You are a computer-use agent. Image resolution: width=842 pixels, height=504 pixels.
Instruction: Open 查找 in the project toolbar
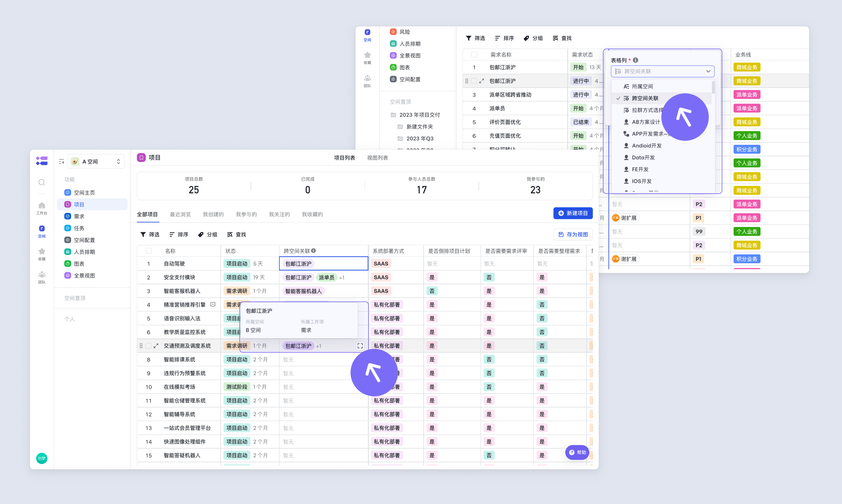click(x=236, y=235)
